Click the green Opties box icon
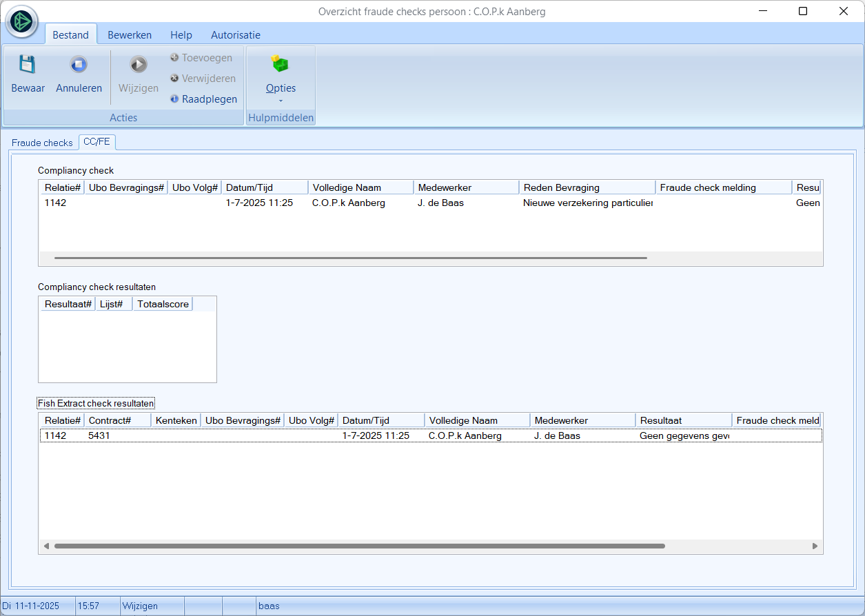 [281, 65]
